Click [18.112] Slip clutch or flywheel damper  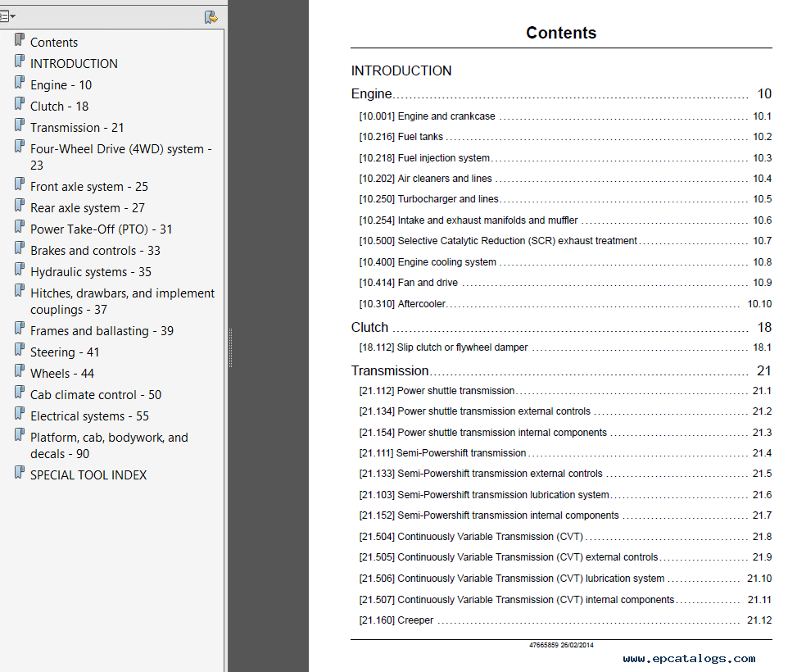[565, 347]
